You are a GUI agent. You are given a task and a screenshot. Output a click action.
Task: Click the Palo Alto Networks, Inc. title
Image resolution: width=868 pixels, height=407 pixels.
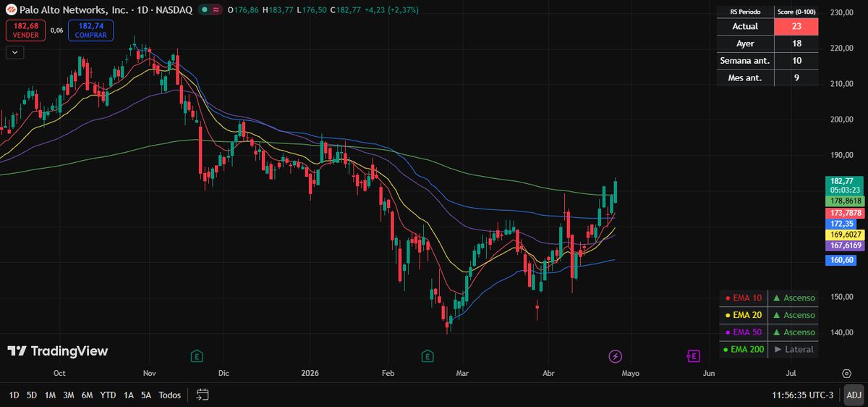click(75, 11)
